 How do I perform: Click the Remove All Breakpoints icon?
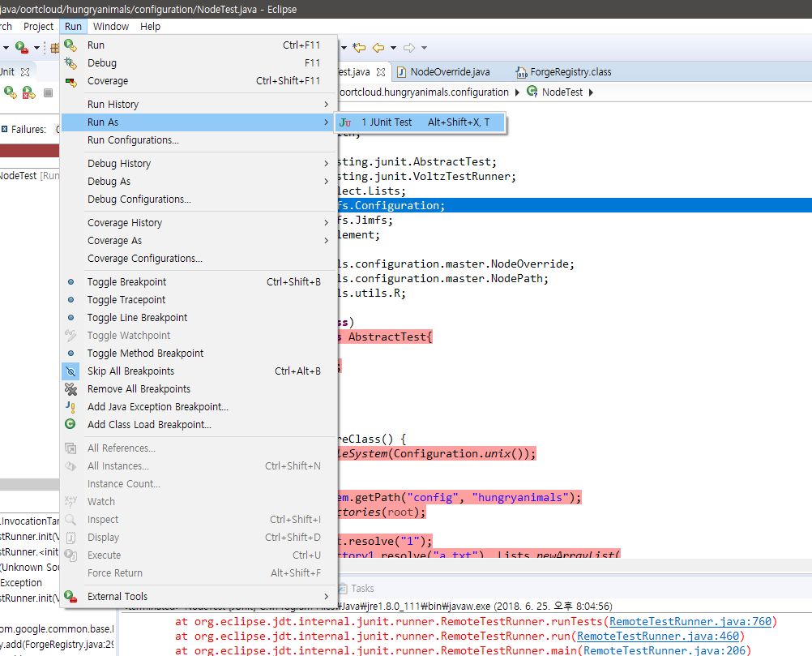[x=71, y=388]
